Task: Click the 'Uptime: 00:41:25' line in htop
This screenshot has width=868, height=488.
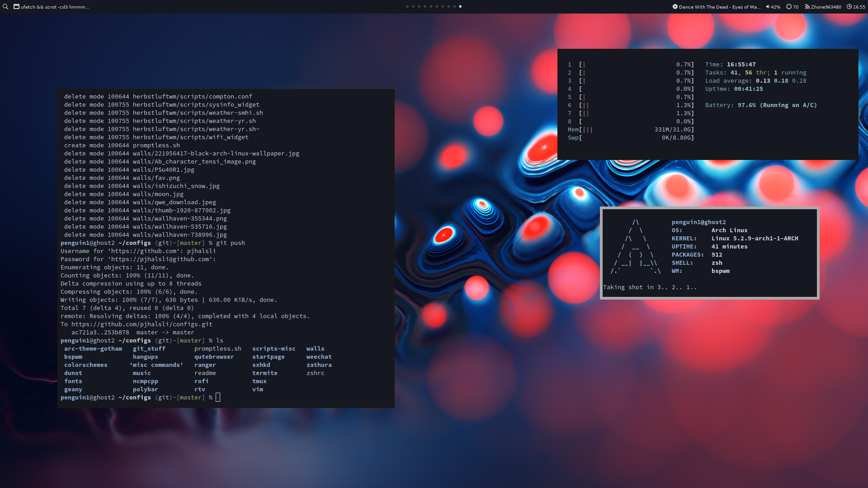Action: click(734, 89)
